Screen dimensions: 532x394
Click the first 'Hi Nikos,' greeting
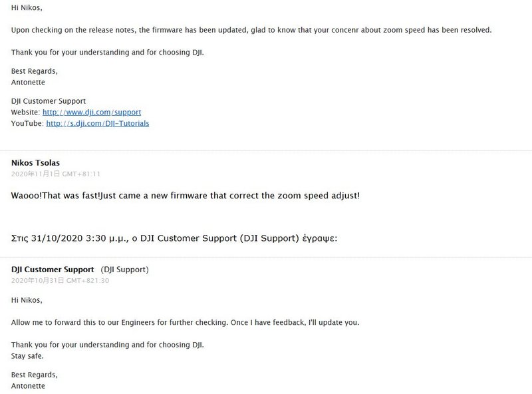click(x=27, y=8)
